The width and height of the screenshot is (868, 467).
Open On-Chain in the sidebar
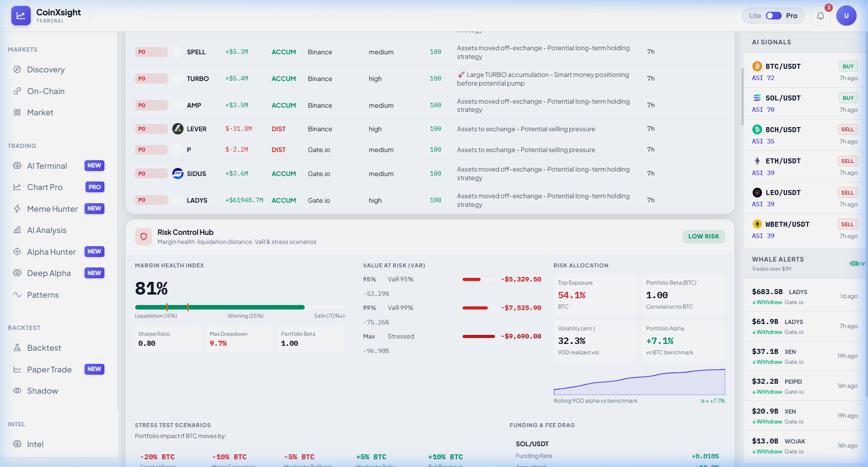(59, 91)
